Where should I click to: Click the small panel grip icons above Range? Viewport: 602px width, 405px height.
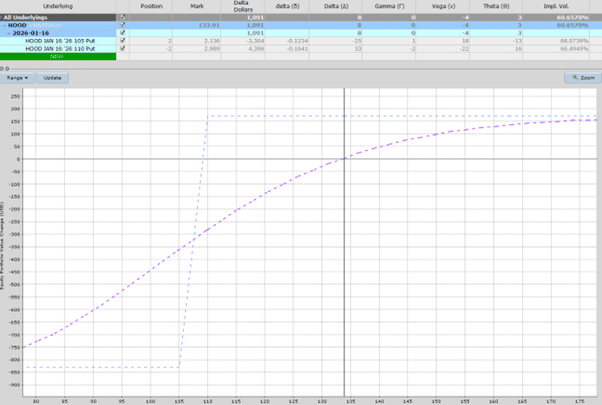tap(6, 66)
